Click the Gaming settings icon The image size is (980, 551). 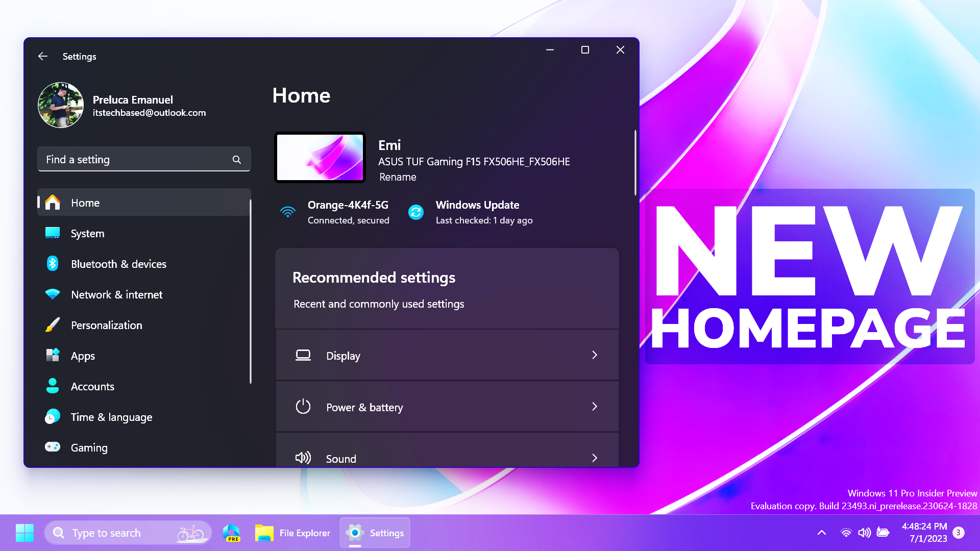click(x=53, y=447)
